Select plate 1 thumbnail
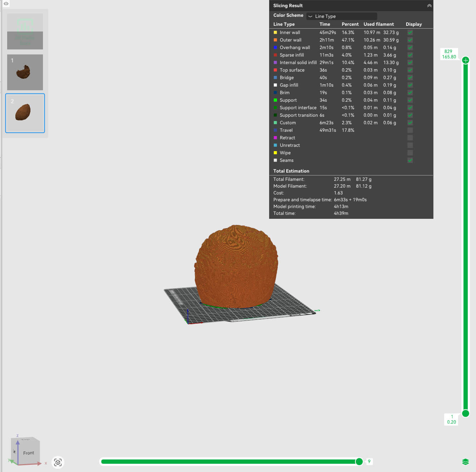This screenshot has height=472, width=476. coord(25,72)
